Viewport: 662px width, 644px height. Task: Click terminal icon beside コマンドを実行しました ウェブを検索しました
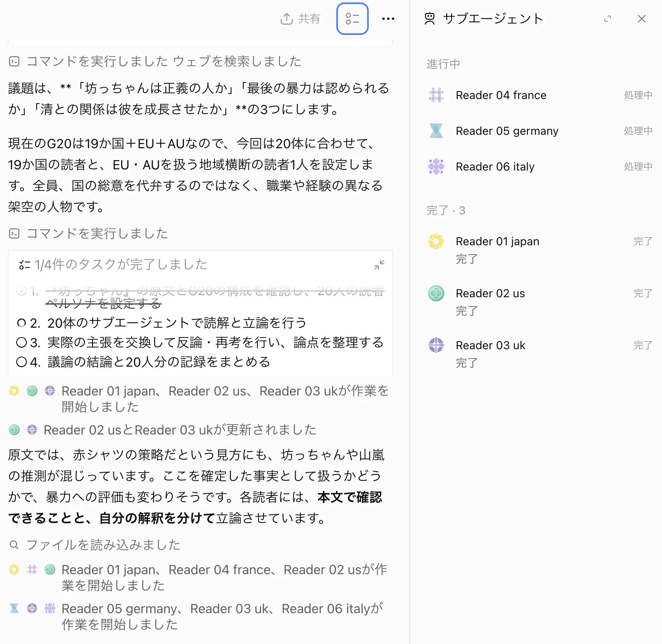click(14, 61)
